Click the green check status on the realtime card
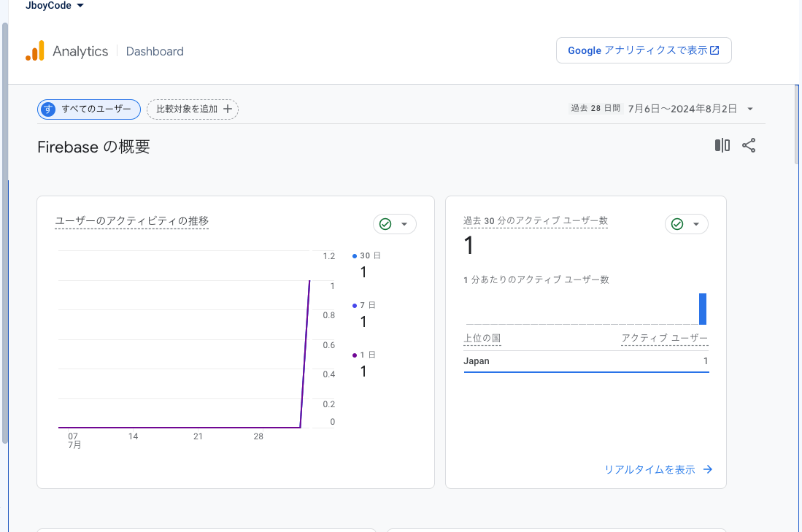802x532 pixels. click(677, 224)
